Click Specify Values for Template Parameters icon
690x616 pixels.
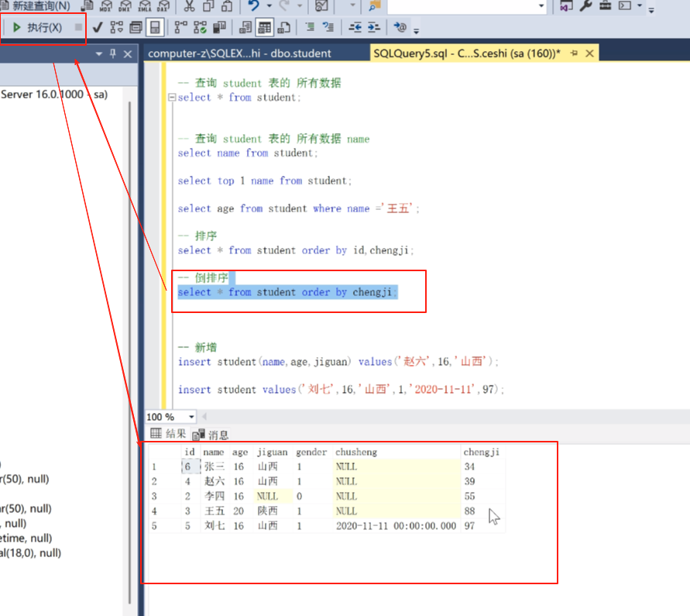[400, 28]
